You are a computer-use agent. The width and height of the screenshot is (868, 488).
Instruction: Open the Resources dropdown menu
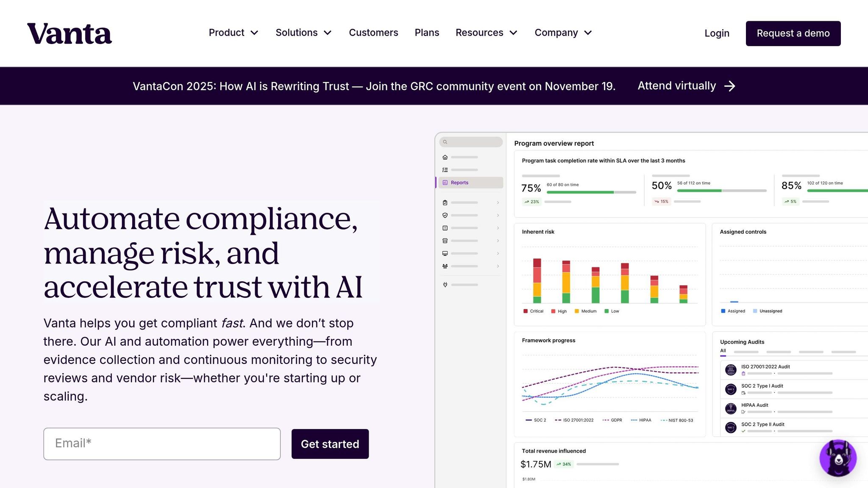(486, 33)
